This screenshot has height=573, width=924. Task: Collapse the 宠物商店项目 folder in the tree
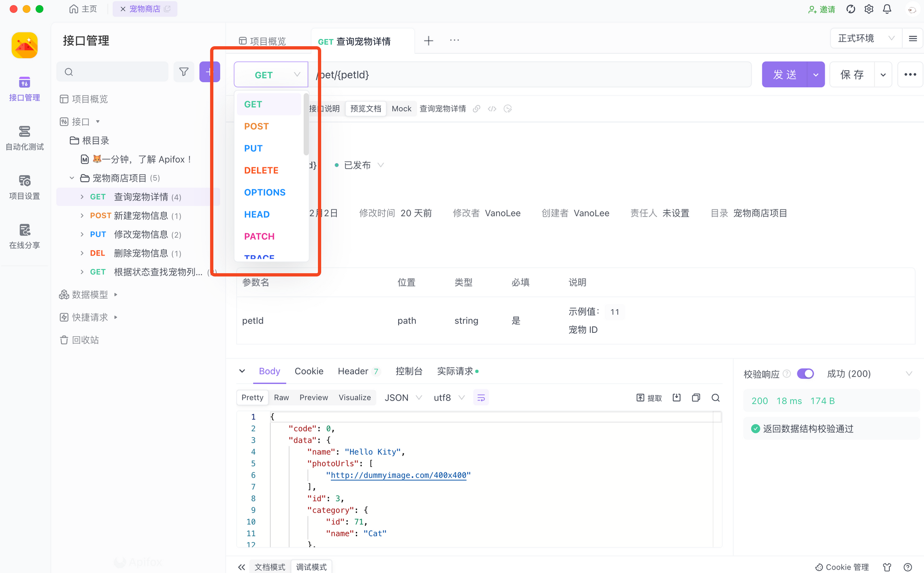point(72,178)
